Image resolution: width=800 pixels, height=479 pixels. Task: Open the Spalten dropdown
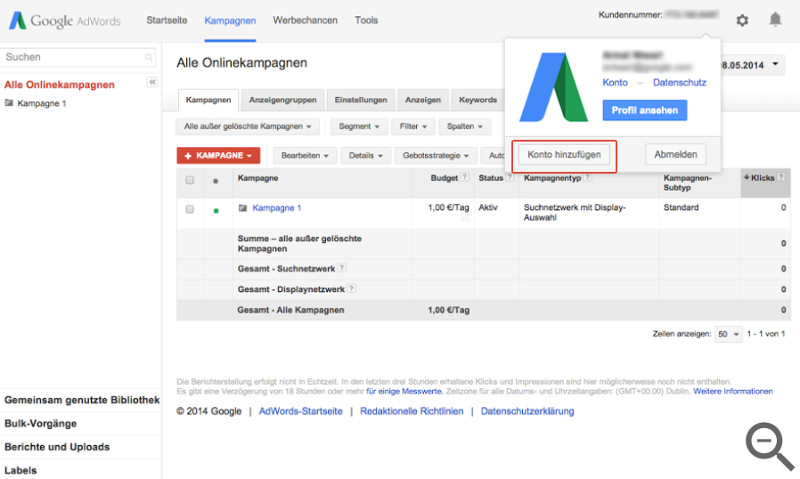pyautogui.click(x=465, y=127)
